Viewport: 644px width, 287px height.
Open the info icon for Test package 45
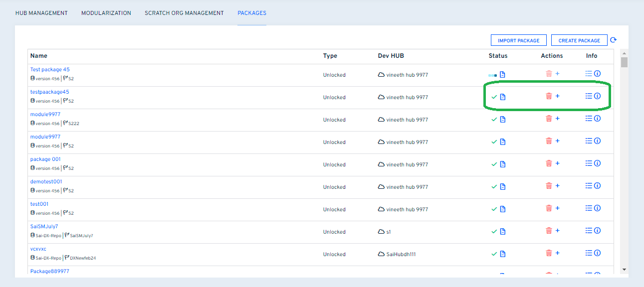(598, 73)
